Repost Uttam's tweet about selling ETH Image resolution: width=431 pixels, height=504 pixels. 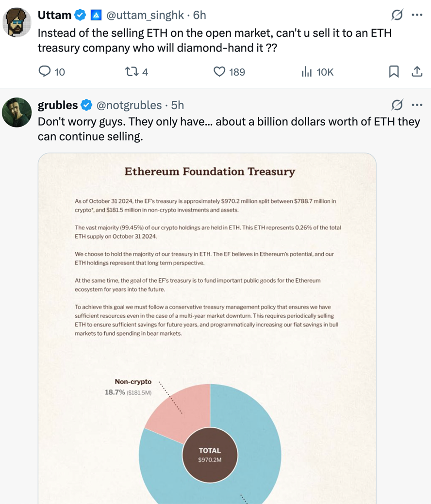(131, 72)
